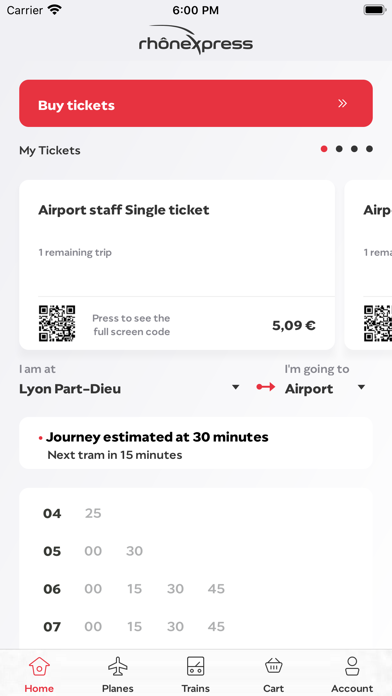Choose the 07:45 tram departure
392x696 pixels.
[x=216, y=627]
